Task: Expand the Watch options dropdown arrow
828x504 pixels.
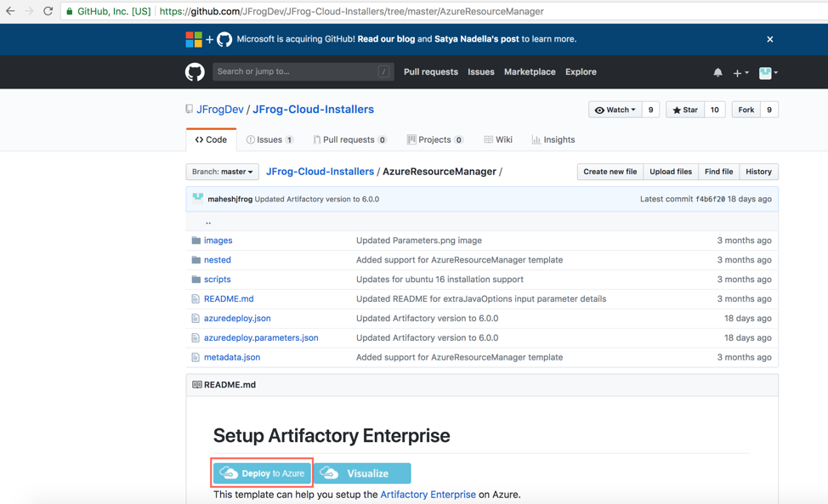Action: tap(633, 109)
